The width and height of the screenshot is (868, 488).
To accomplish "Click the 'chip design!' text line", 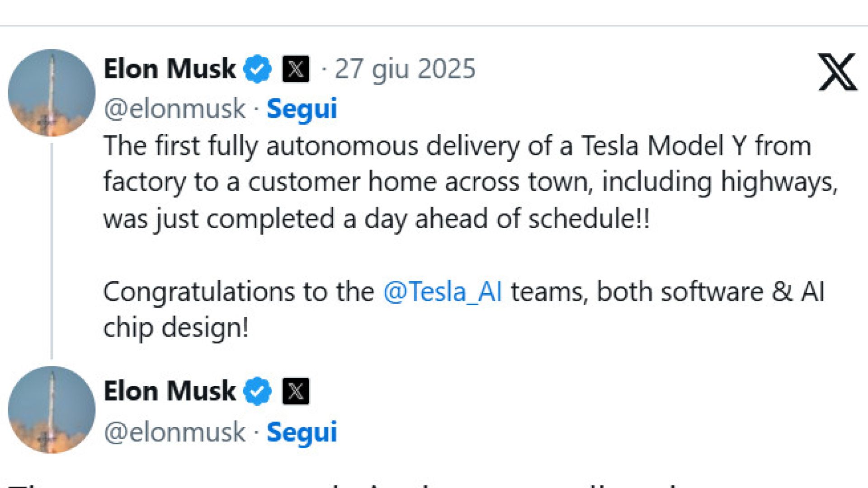I will 176,328.
